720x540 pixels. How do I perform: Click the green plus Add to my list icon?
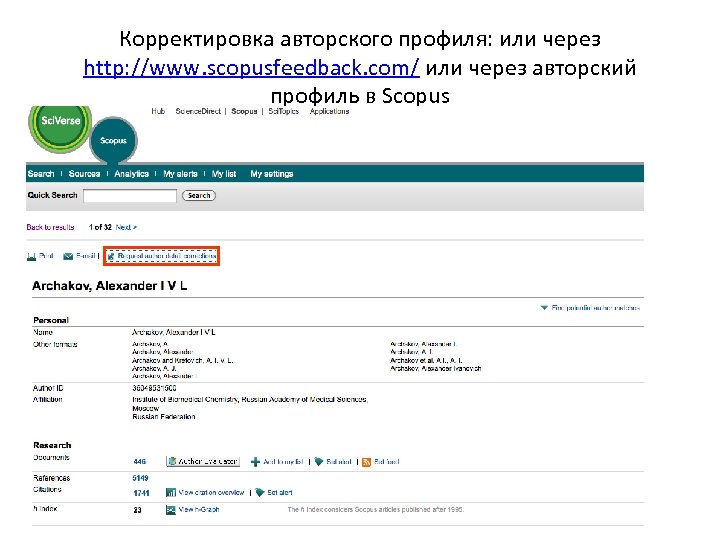(x=255, y=462)
